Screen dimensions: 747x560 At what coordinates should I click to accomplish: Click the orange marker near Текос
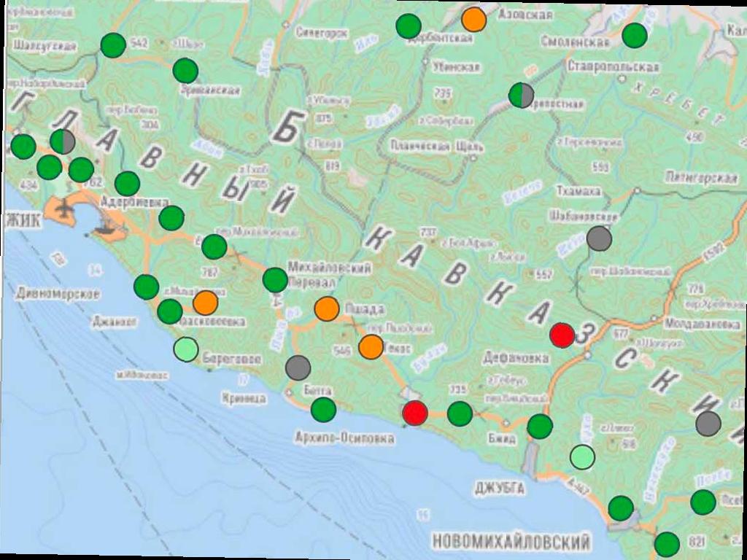pos(371,346)
